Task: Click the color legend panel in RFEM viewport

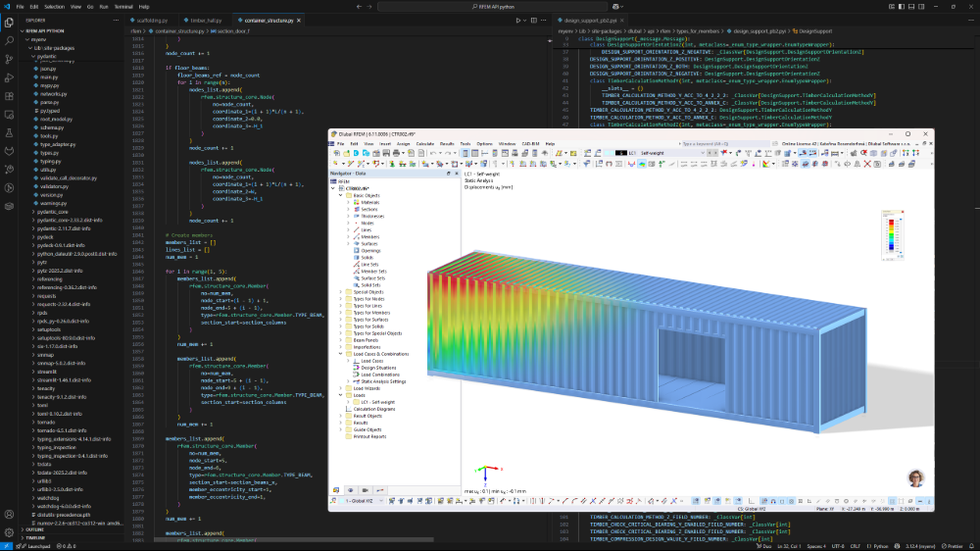Action: tap(893, 234)
